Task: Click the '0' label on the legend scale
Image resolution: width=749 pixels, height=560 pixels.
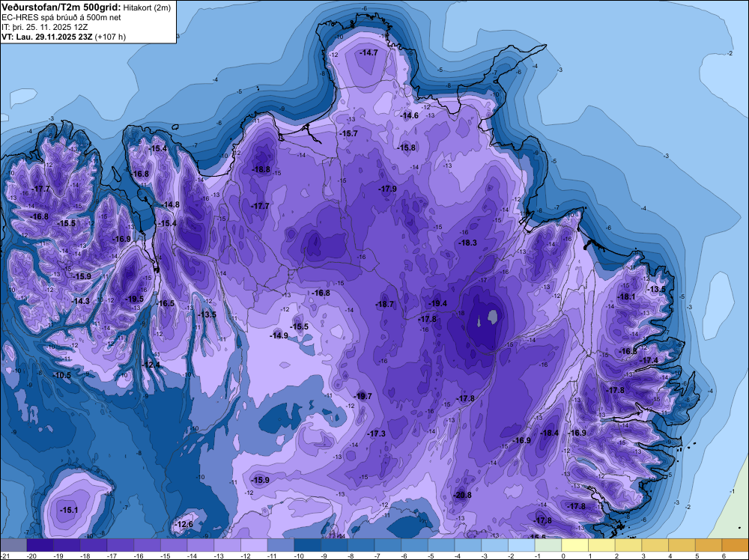Action: (564, 556)
